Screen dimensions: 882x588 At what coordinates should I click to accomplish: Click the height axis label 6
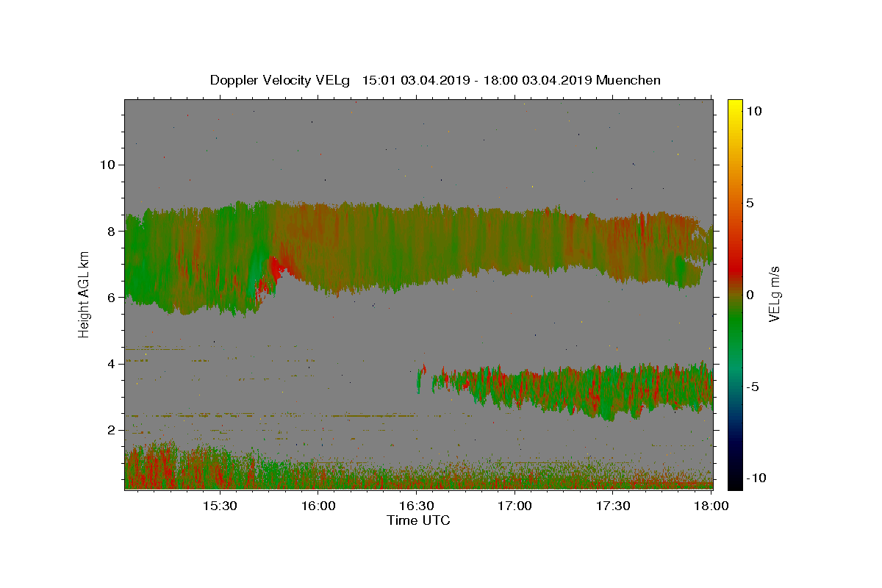tap(112, 297)
